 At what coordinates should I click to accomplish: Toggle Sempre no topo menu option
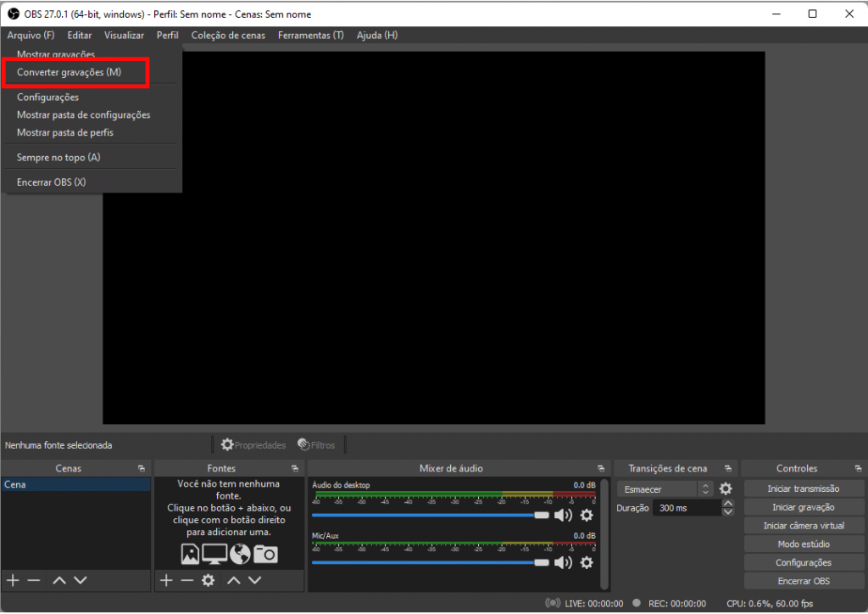coord(58,158)
